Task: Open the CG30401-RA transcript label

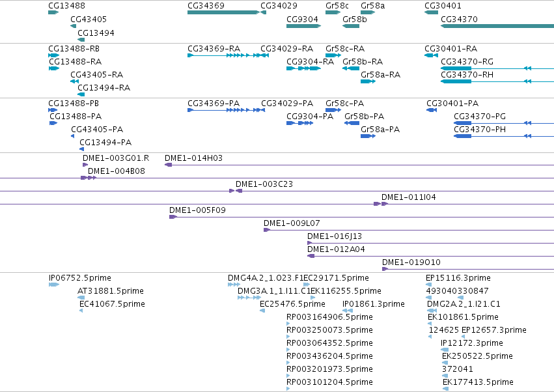Action: (451, 48)
